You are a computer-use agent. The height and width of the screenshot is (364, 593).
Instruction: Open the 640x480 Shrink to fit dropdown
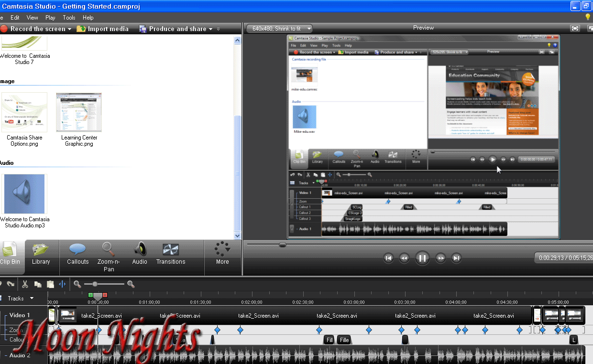(x=279, y=29)
